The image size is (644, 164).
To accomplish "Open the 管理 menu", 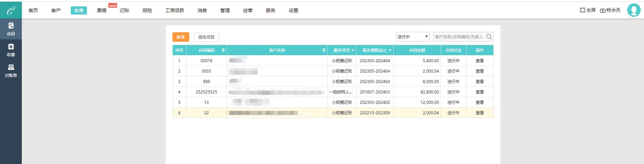I will pyautogui.click(x=225, y=10).
